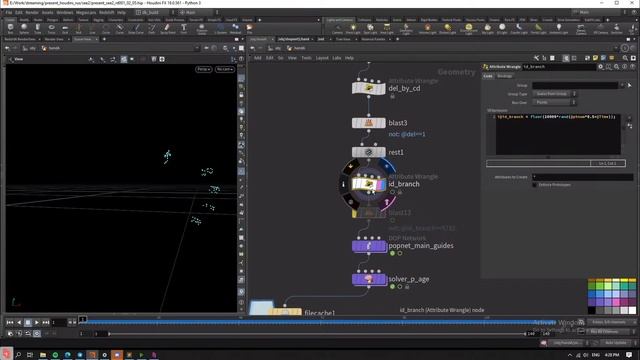Add a Spot Light from the shelf
This screenshot has width=640, height=360.
370,29
